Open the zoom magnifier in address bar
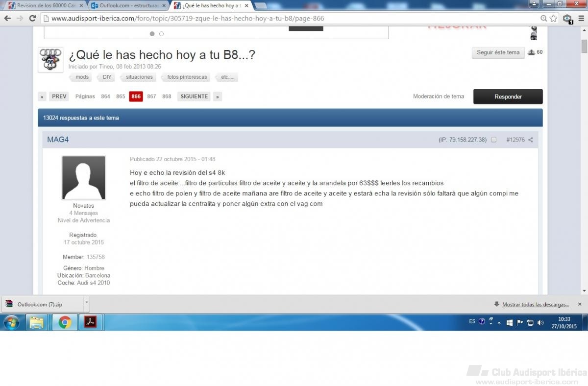Viewport: 588px width, 386px height. point(543,18)
